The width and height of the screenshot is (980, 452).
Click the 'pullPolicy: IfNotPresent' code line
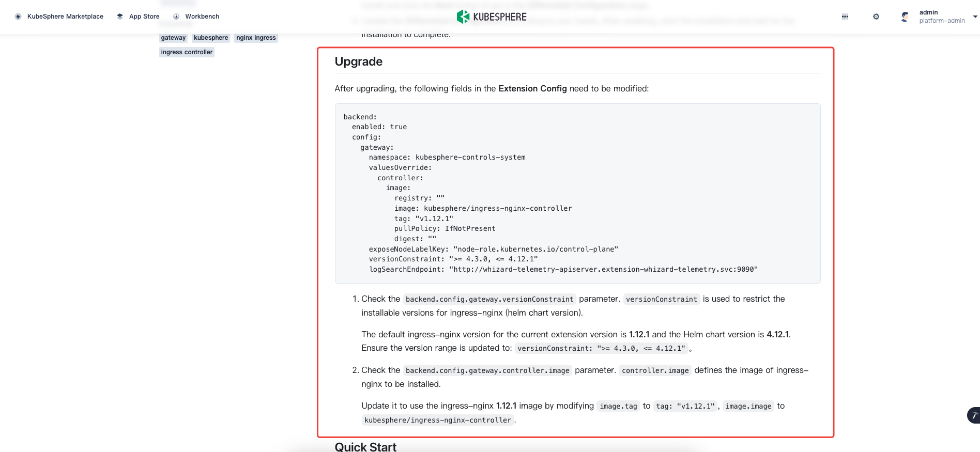(x=445, y=229)
